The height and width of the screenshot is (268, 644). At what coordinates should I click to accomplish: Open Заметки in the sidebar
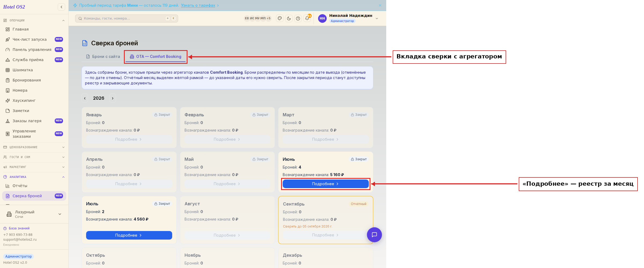click(x=34, y=111)
